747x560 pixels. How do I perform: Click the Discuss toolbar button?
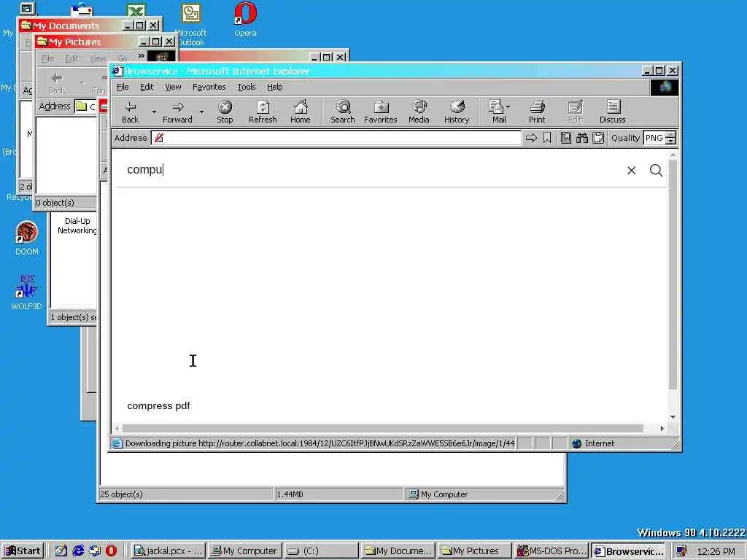click(613, 112)
